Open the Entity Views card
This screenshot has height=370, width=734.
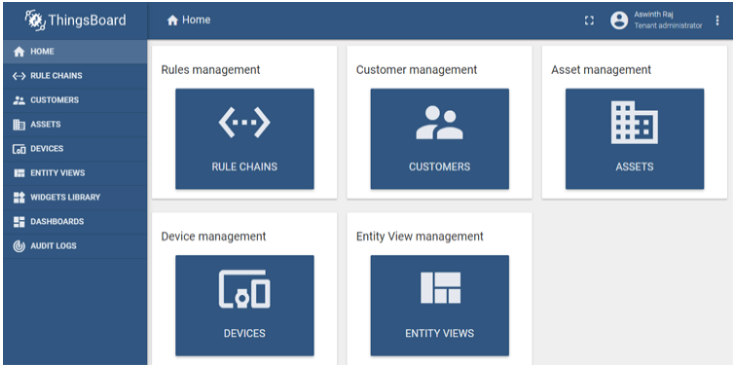click(x=440, y=305)
